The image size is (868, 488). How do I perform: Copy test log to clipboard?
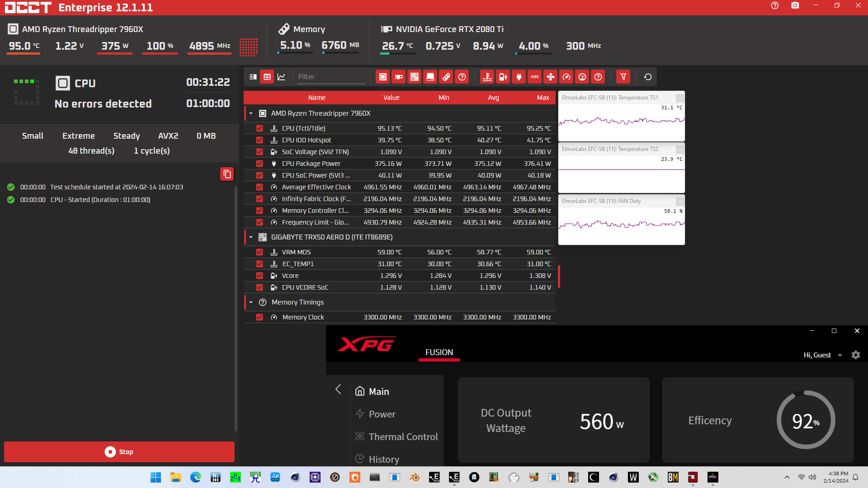[227, 174]
